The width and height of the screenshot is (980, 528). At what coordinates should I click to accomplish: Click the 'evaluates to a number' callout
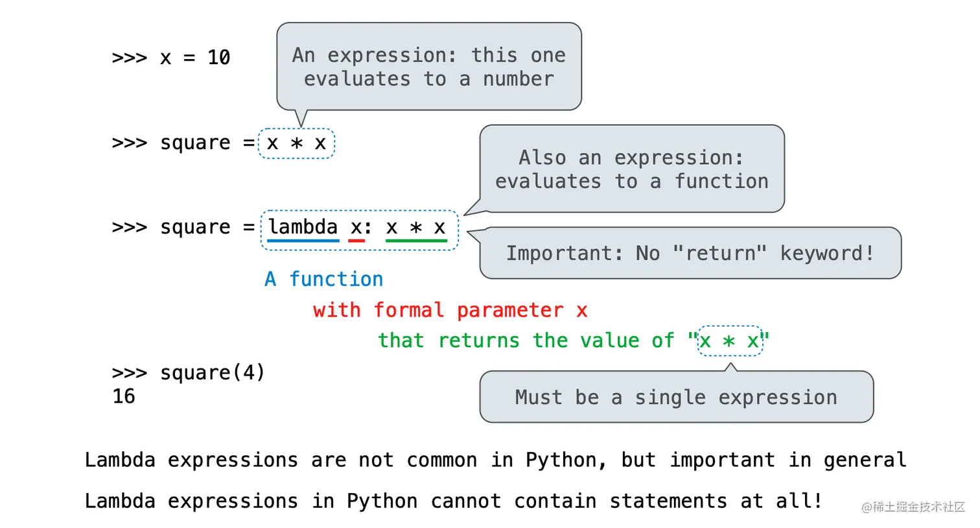(428, 67)
